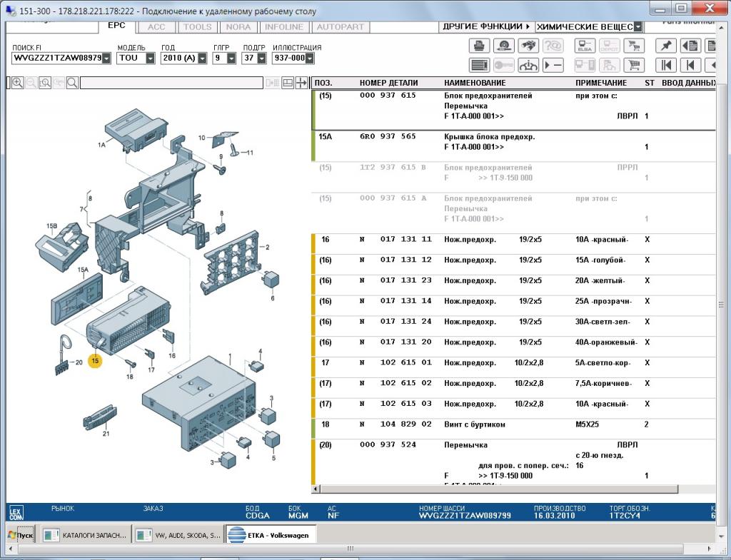This screenshot has height=560, width=731.
Task: Select part 000 937 524 Перемычка row
Action: point(514,462)
